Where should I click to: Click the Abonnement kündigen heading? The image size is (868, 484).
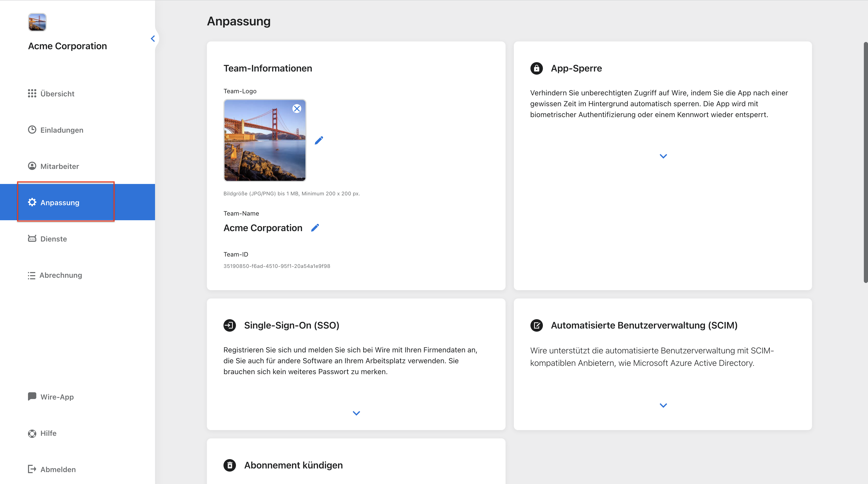point(293,465)
